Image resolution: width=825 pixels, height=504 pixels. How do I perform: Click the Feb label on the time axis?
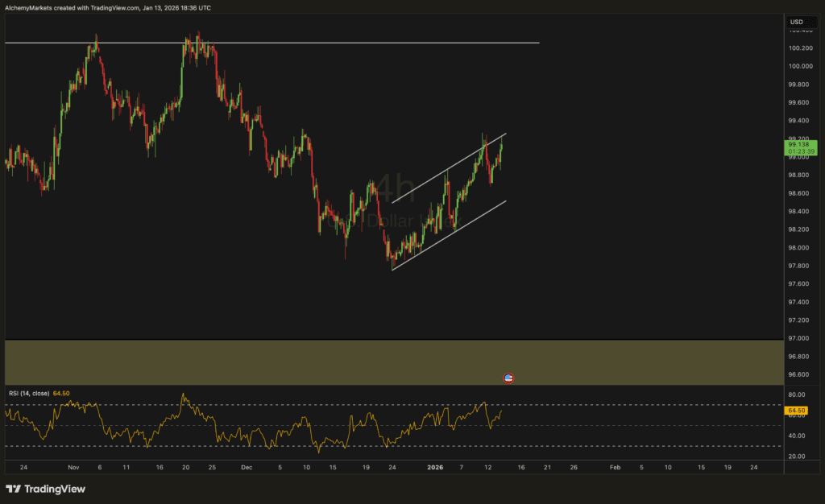pyautogui.click(x=615, y=466)
